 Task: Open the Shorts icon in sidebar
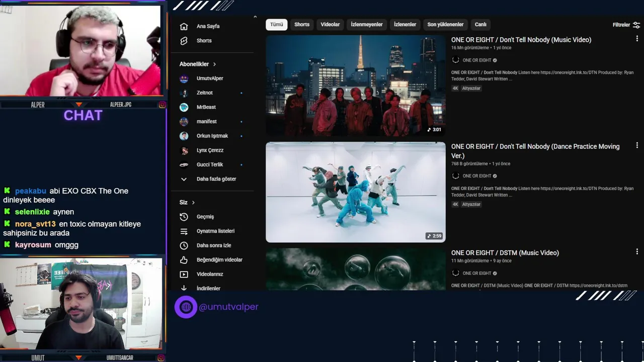184,41
